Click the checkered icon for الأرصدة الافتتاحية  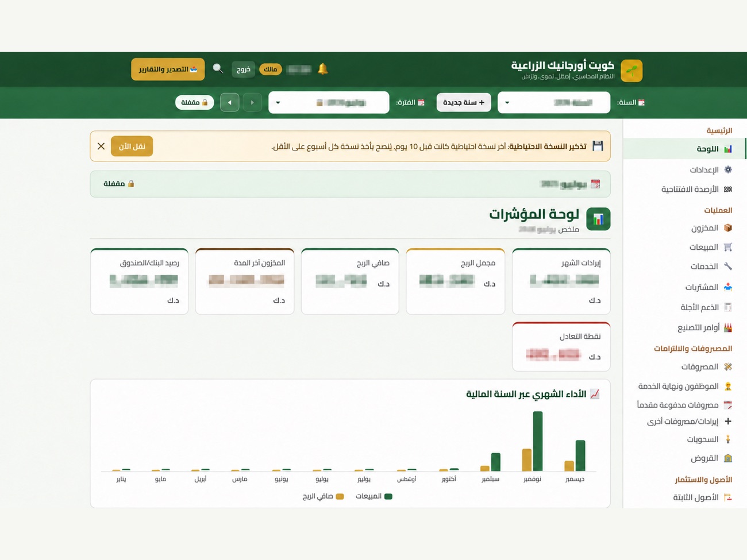coord(728,189)
